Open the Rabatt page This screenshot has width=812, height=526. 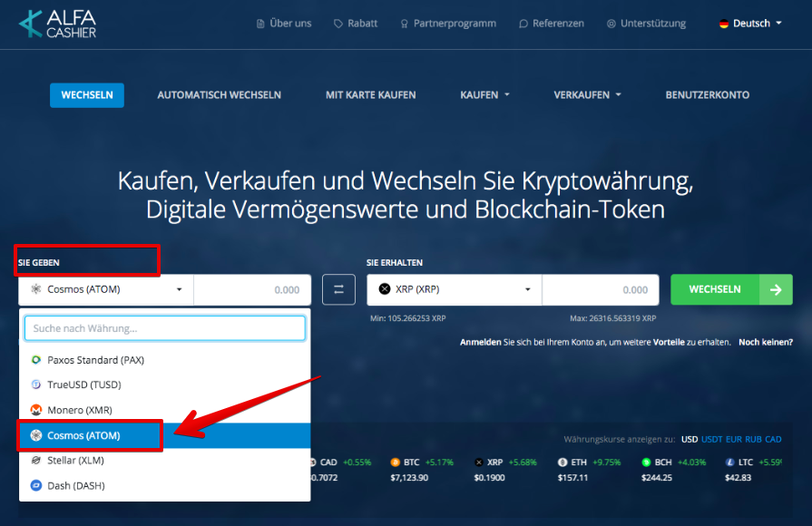(x=356, y=24)
